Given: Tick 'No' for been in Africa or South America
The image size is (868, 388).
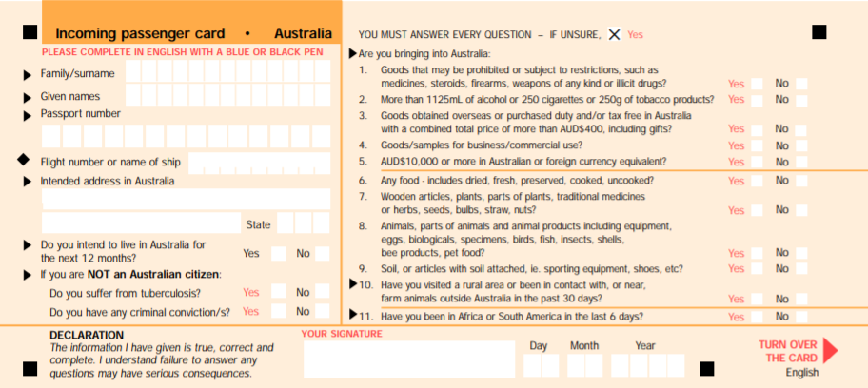Looking at the screenshot, I should point(801,317).
